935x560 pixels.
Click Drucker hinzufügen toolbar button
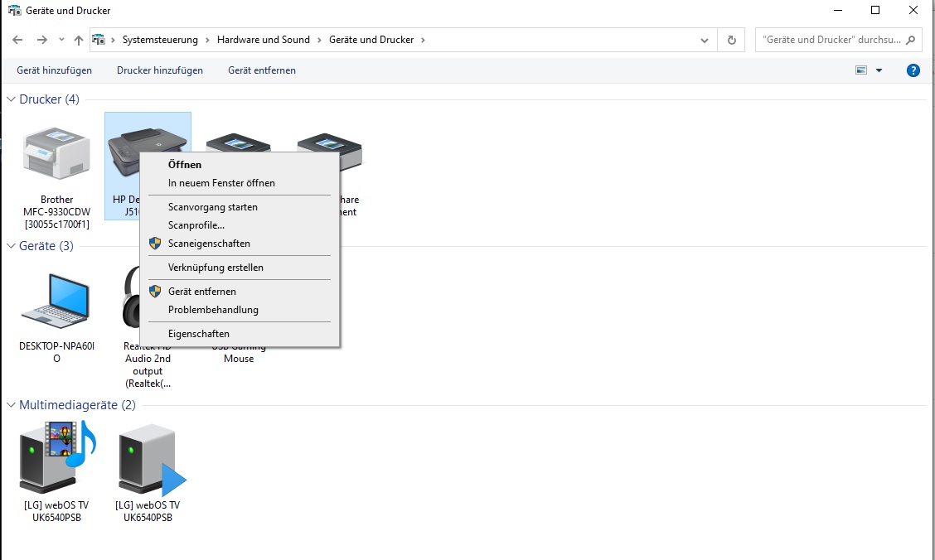pyautogui.click(x=160, y=70)
